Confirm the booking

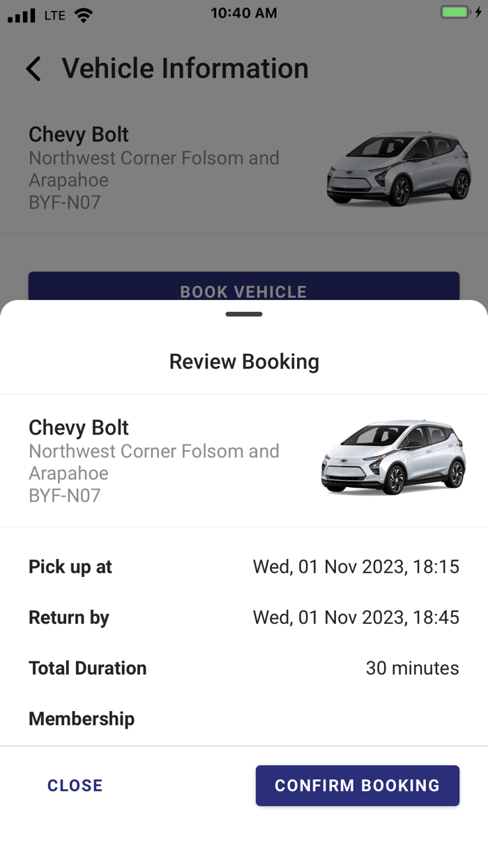pos(357,785)
